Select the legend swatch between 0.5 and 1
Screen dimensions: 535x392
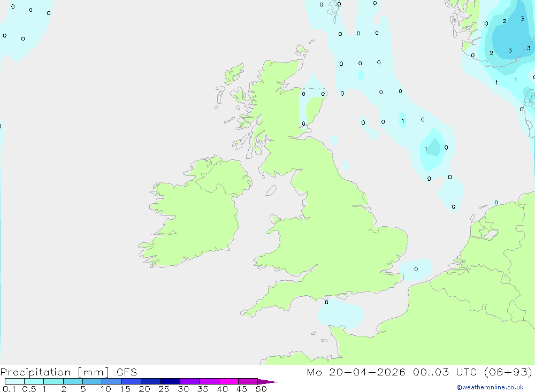coord(34,381)
